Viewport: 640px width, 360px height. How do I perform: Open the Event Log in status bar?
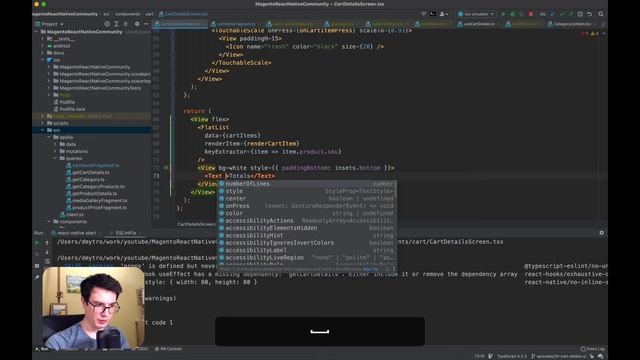pos(593,349)
